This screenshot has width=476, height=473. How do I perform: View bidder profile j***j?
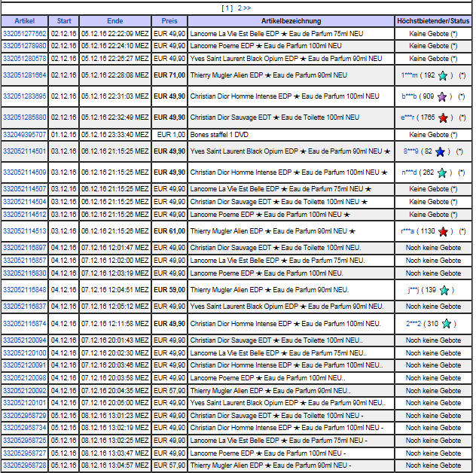point(413,290)
